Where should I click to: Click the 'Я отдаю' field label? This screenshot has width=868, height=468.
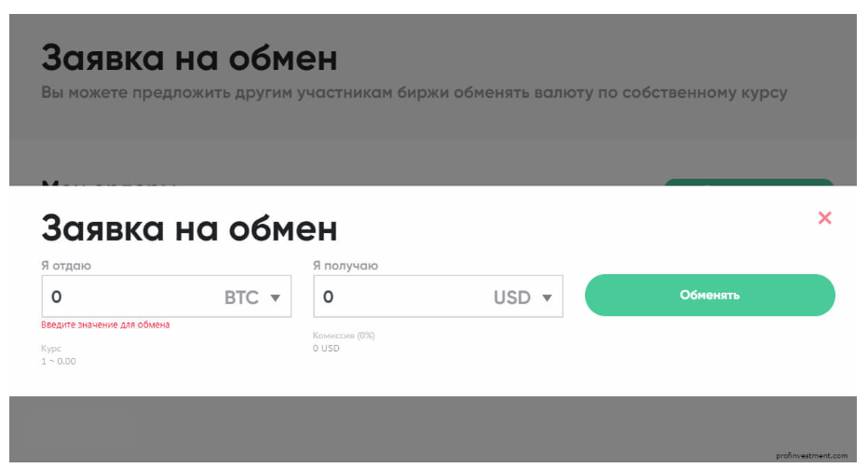[66, 266]
